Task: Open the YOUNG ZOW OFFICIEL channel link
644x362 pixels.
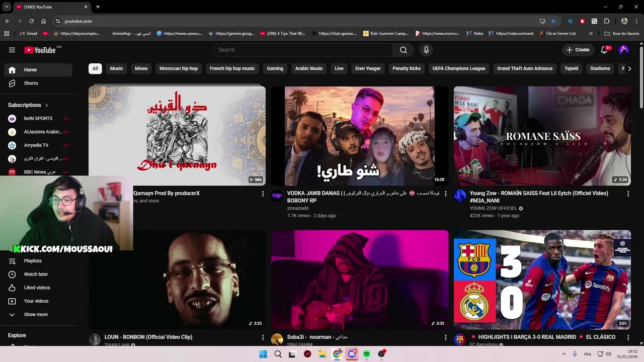Action: 493,208
